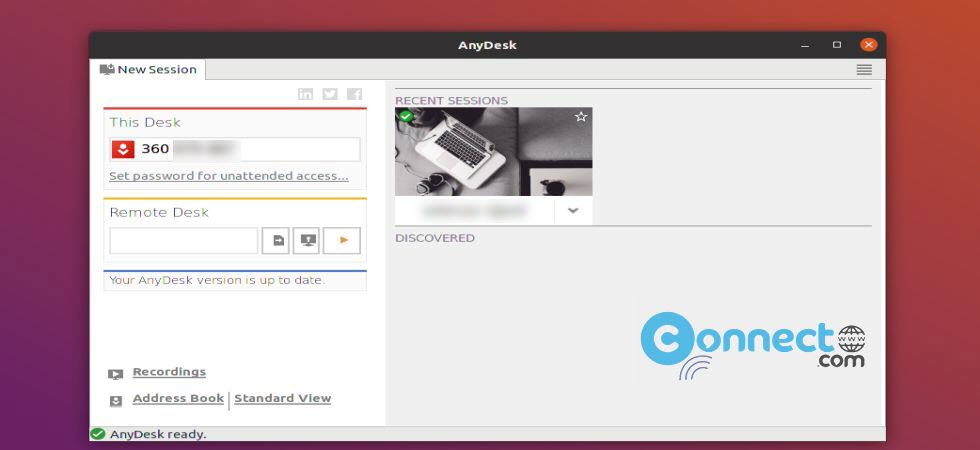Open the Address Book link
Screen dimensions: 980x450
[178, 399]
